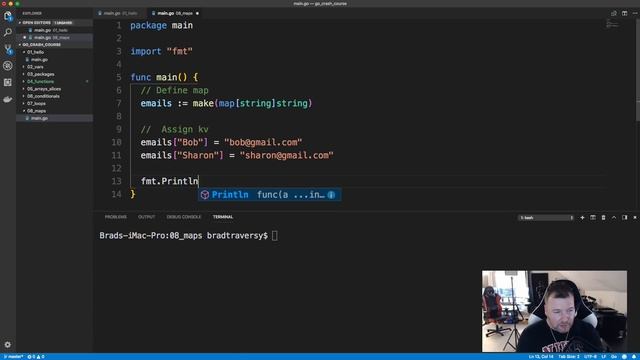
Task: Show info for Println suggestion
Action: (331, 195)
